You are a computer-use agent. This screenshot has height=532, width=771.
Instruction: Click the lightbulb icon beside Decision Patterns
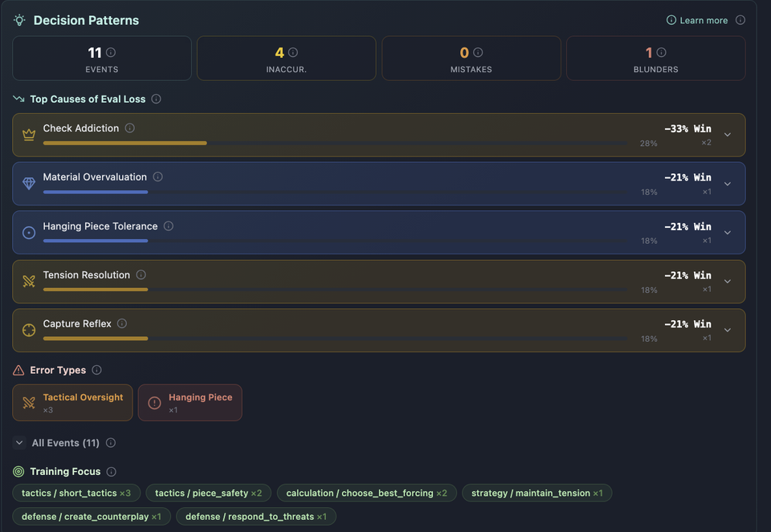[x=19, y=20]
